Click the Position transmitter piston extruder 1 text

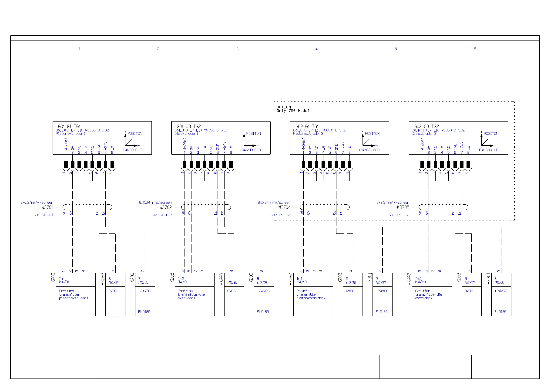pos(73,294)
